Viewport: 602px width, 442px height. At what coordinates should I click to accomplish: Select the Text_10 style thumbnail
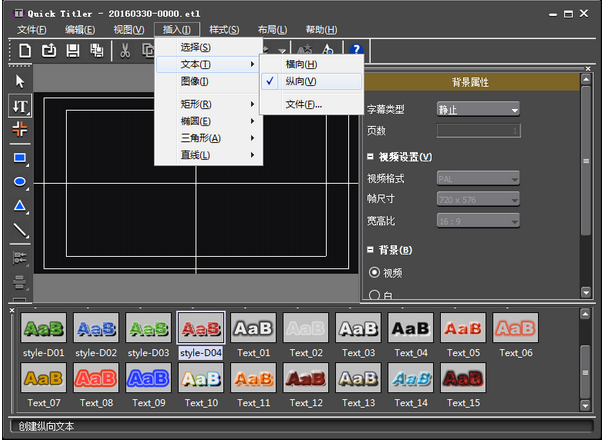coord(200,379)
